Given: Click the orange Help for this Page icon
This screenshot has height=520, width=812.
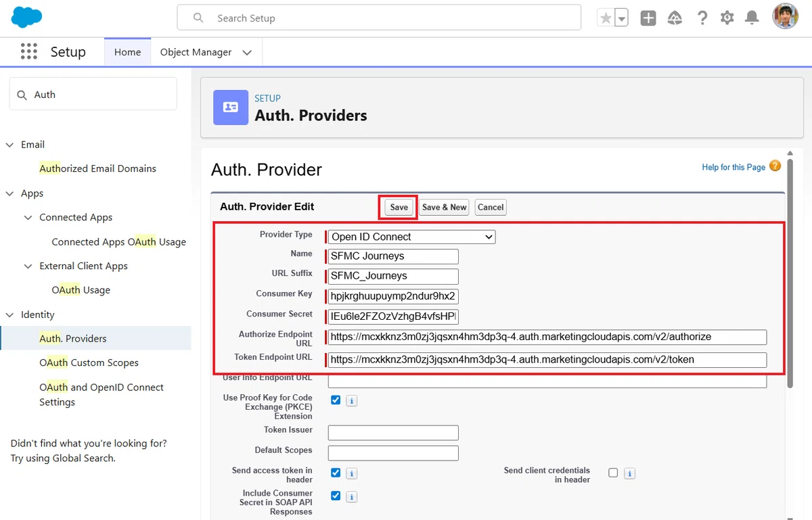Looking at the screenshot, I should point(775,166).
